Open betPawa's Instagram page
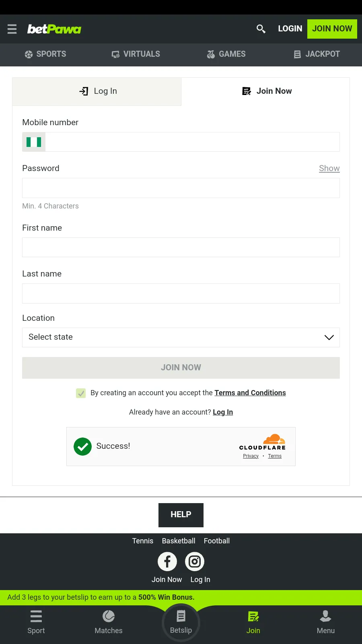 coord(194,561)
